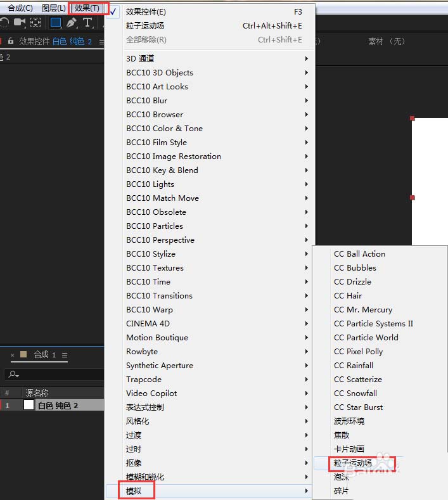Expand BCC10 Blur submenu
This screenshot has width=448, height=500.
click(210, 101)
